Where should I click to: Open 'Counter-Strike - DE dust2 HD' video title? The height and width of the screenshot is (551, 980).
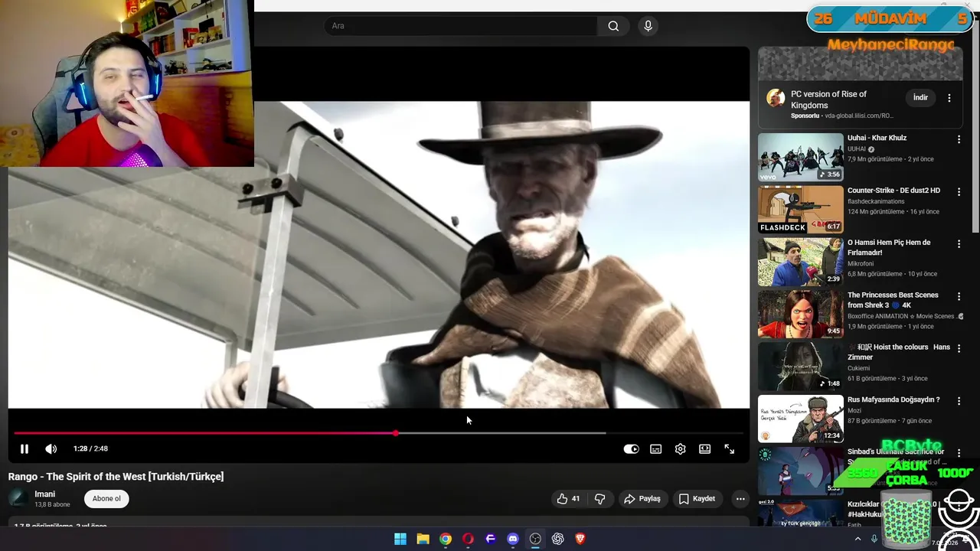click(893, 191)
